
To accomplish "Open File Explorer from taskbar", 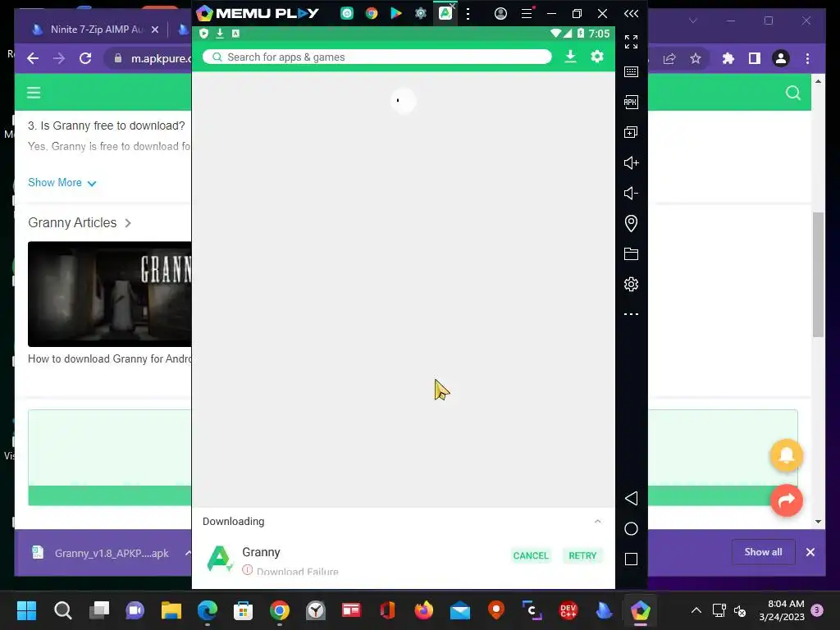I will coord(171,610).
